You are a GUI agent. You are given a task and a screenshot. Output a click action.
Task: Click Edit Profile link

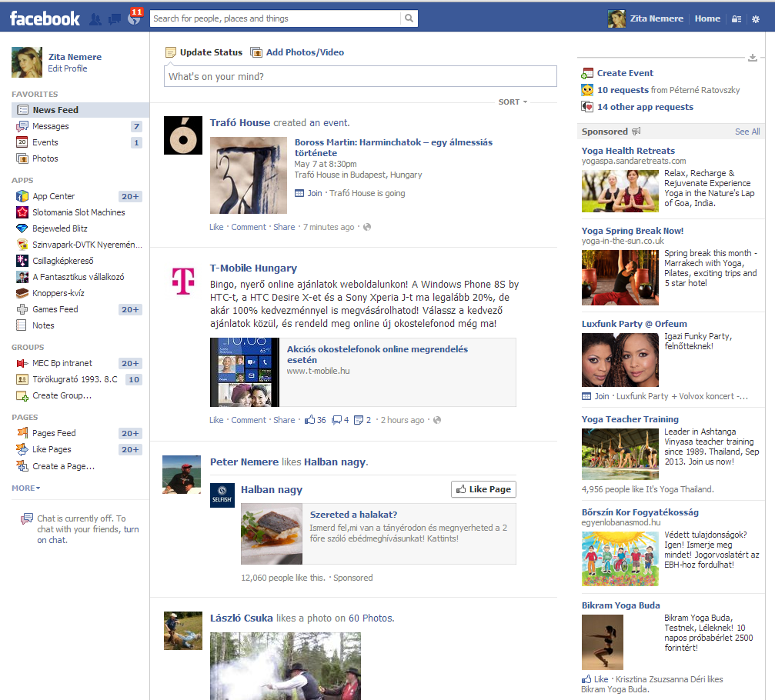point(67,68)
